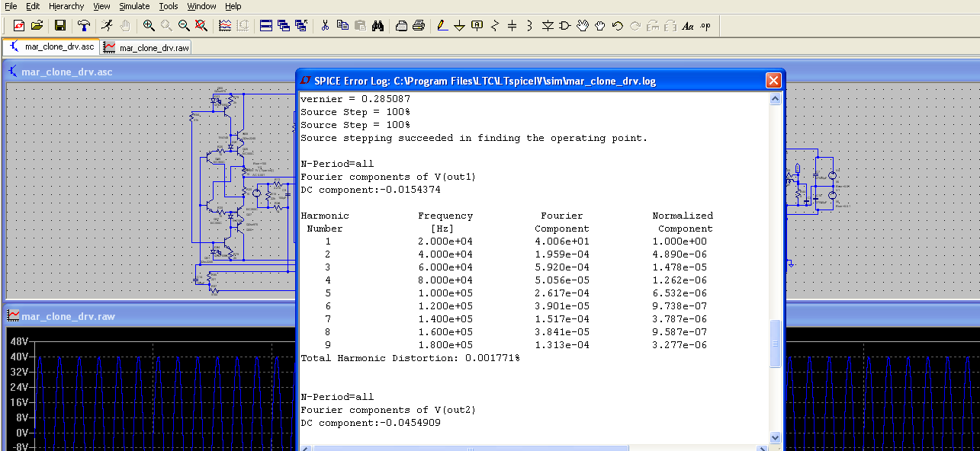
Task: Open the Edit menu
Action: (x=33, y=6)
